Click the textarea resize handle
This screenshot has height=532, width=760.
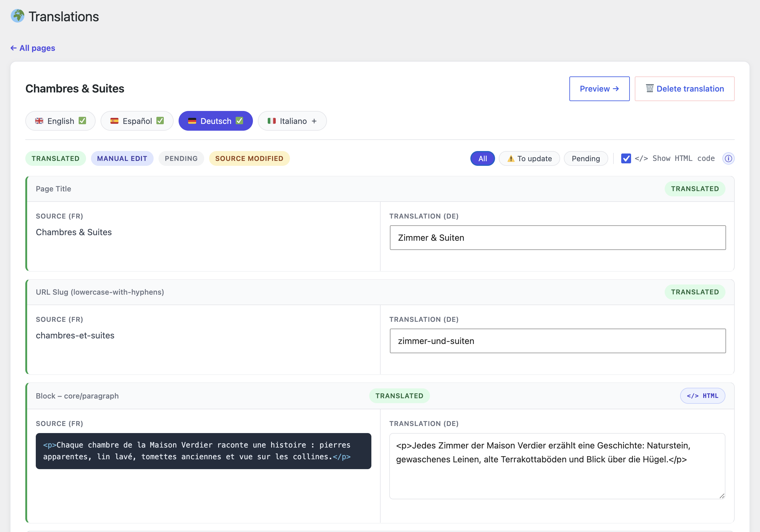click(x=722, y=496)
